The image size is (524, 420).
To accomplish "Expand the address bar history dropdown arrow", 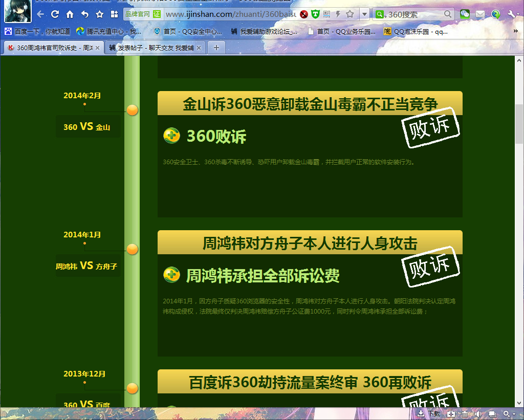I will [364, 14].
